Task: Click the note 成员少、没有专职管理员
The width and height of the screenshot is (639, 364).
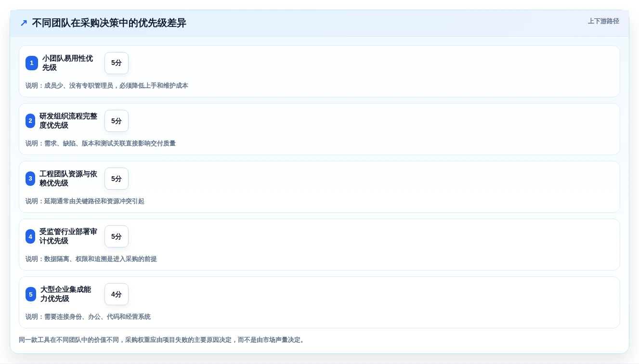Action: (x=107, y=86)
